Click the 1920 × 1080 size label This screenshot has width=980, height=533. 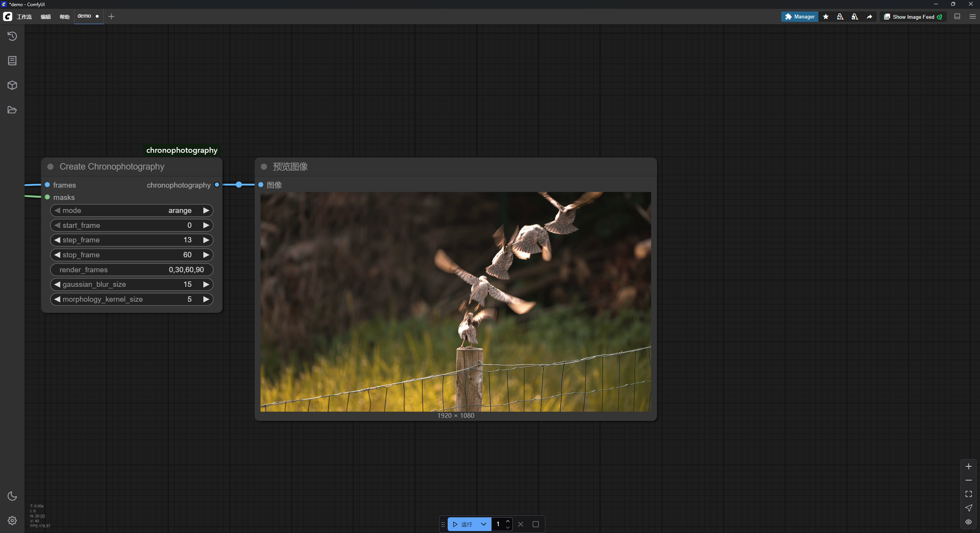pos(456,415)
